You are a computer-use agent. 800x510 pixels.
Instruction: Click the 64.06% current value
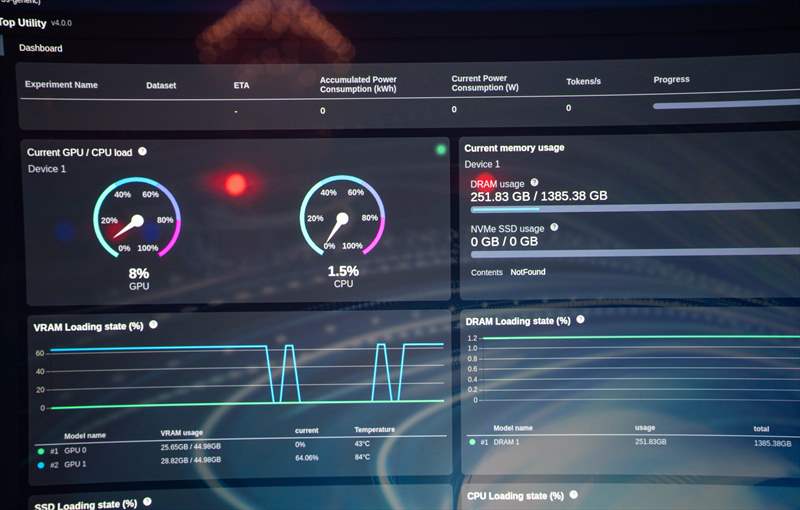coord(307,458)
